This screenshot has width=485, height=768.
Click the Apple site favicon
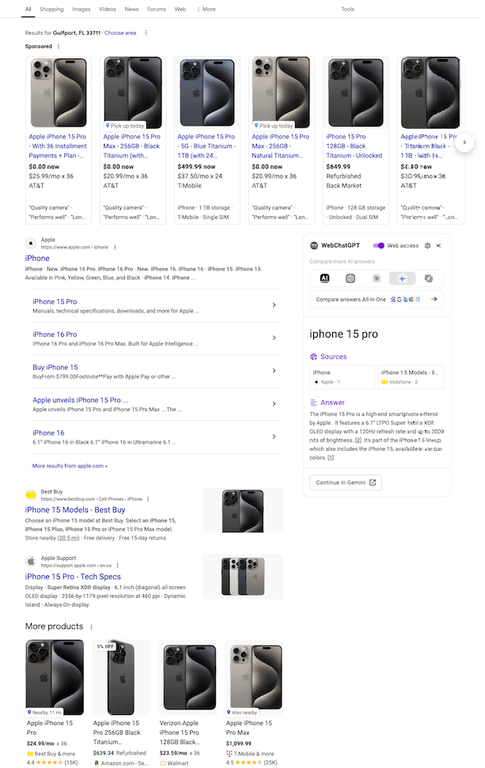coord(30,243)
